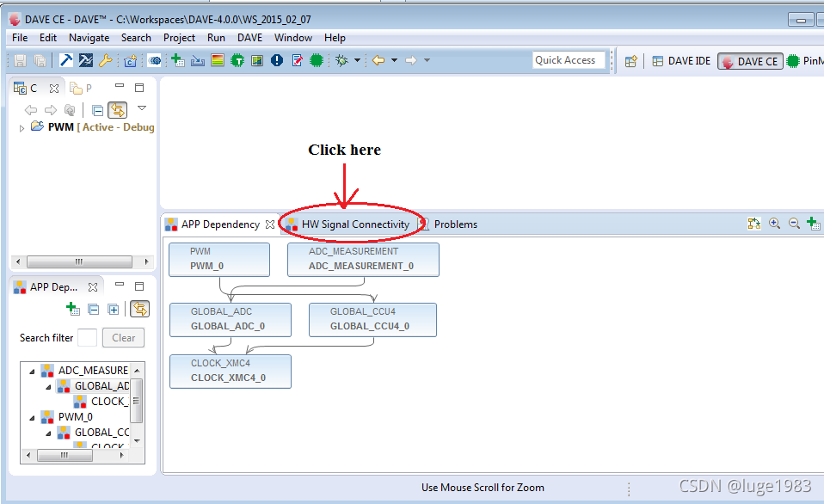Click the green chip icon in the toolbar

[317, 60]
